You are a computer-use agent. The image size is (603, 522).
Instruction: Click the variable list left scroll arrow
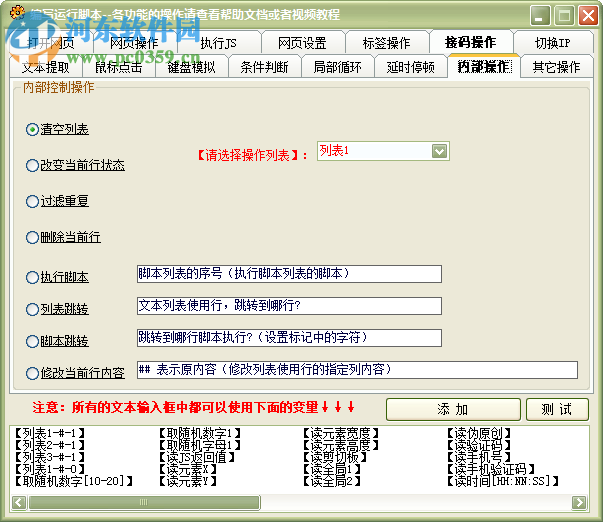point(19,502)
